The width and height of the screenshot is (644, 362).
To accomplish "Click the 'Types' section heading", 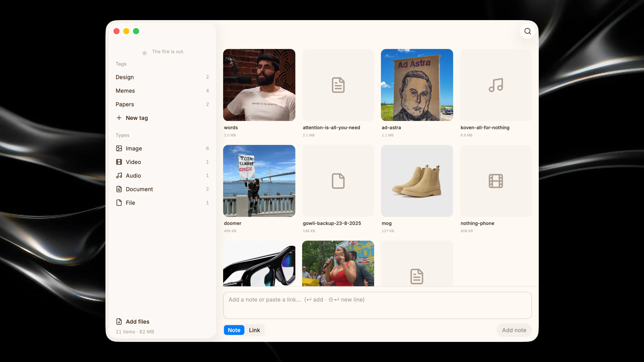I will coord(122,135).
